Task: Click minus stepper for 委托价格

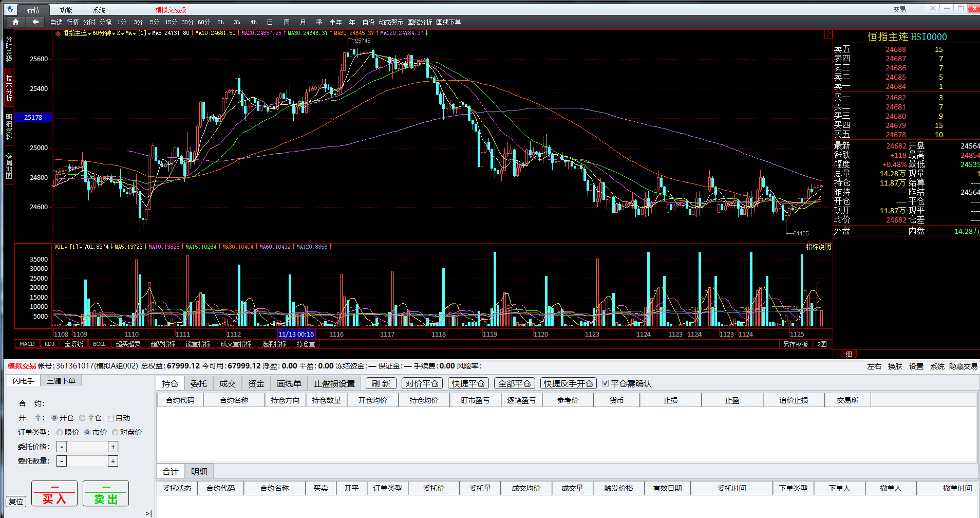Action: [x=62, y=447]
